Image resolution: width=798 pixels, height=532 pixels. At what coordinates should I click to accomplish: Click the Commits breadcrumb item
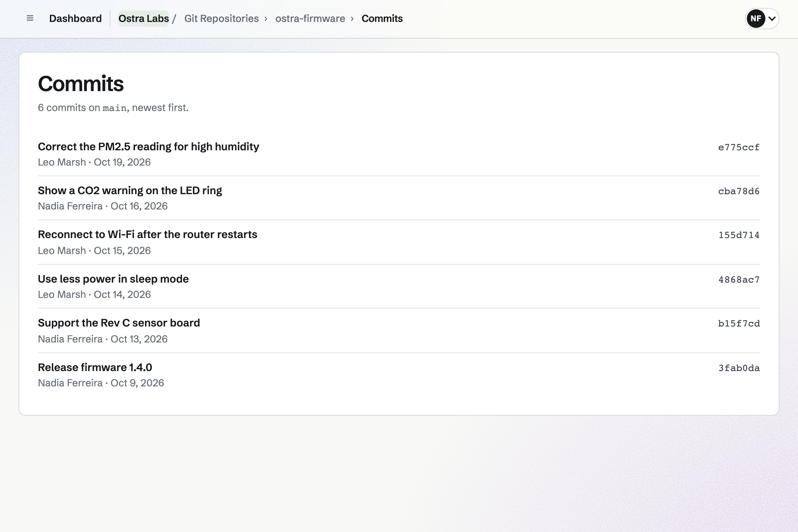point(382,18)
